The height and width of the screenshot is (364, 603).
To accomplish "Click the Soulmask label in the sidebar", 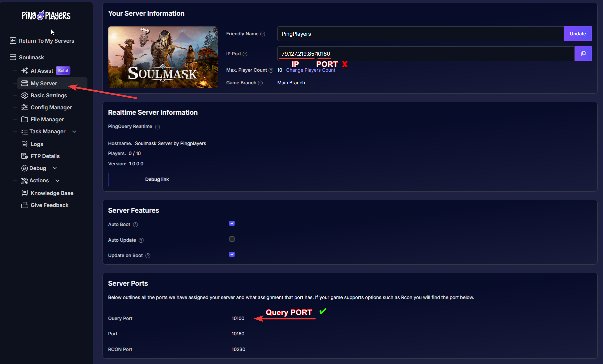I will click(x=31, y=57).
